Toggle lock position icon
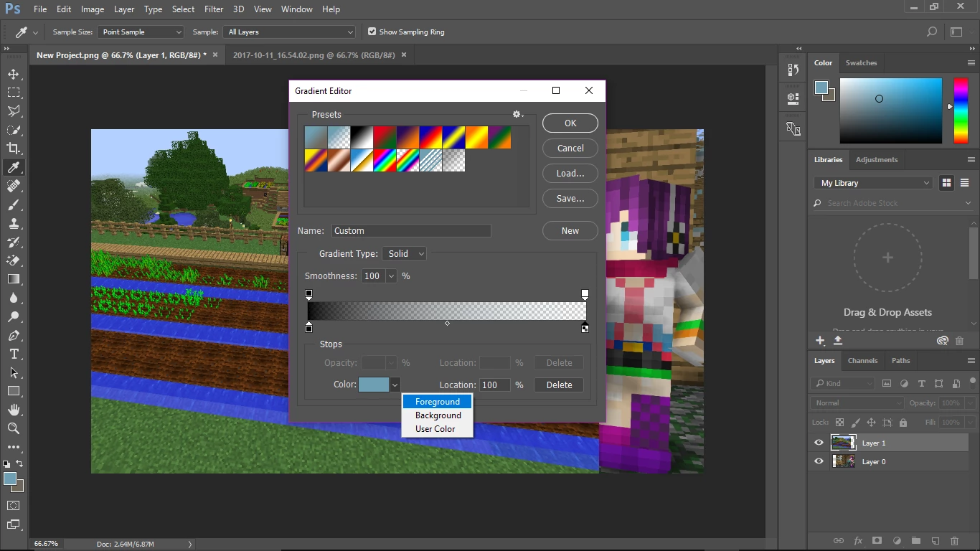The height and width of the screenshot is (551, 980). pyautogui.click(x=871, y=423)
